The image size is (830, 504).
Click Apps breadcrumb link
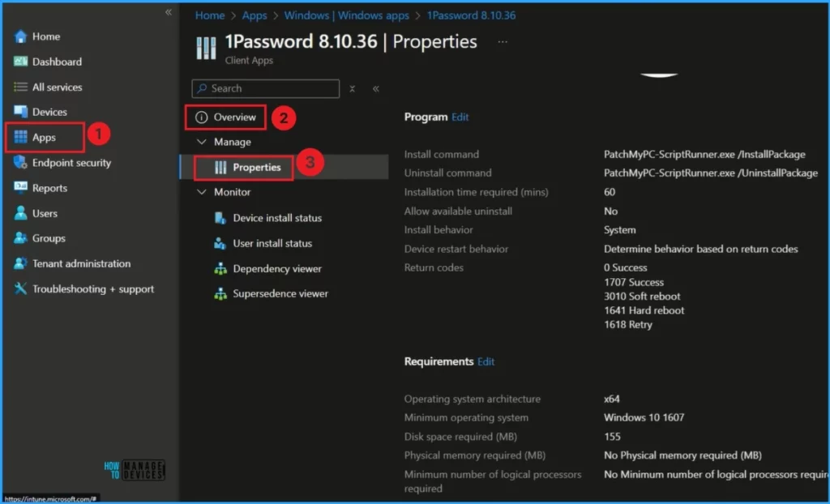tap(255, 15)
